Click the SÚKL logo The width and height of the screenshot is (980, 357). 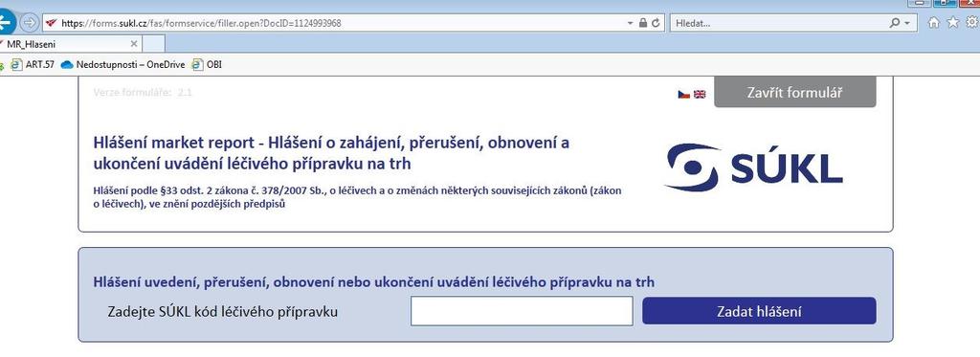(x=754, y=167)
